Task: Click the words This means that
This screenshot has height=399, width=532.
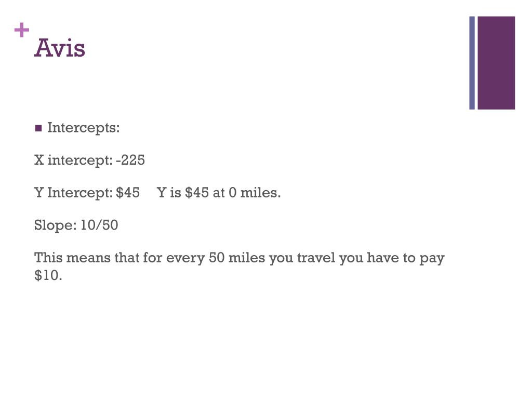Action: point(87,258)
